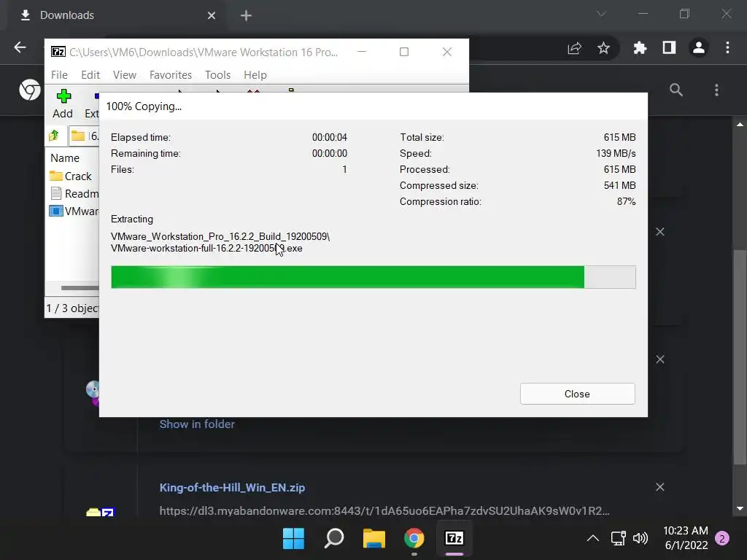The width and height of the screenshot is (747, 560).
Task: Open volume control tray icon
Action: tap(640, 539)
